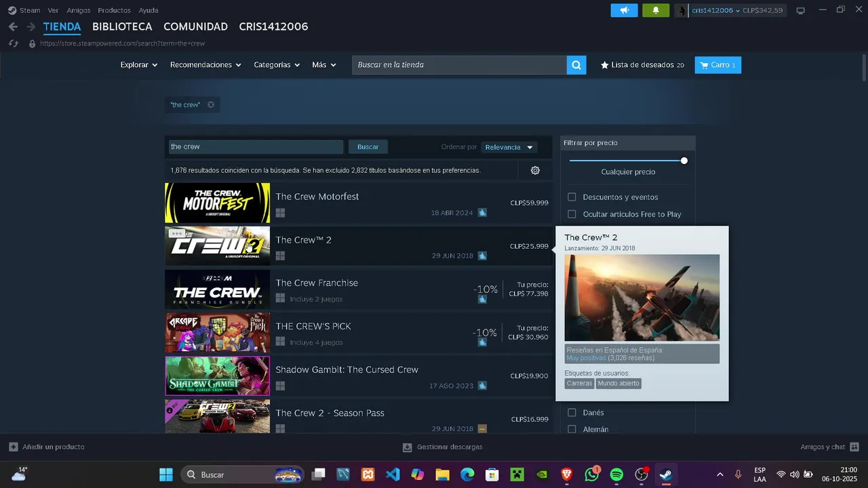Check the Alemán language filter
Screen dimensions: 868x488
pos(572,429)
